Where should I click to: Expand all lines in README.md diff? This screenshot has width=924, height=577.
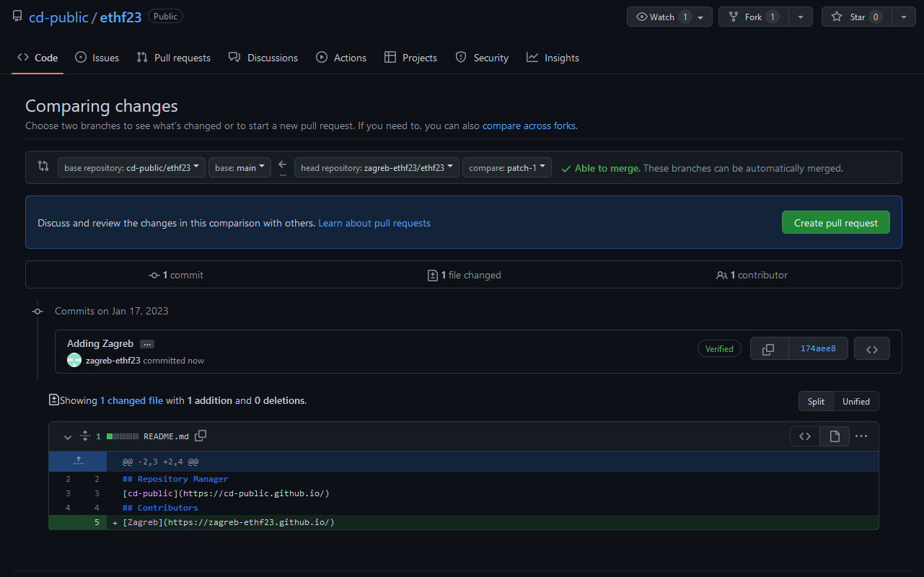[x=84, y=436]
